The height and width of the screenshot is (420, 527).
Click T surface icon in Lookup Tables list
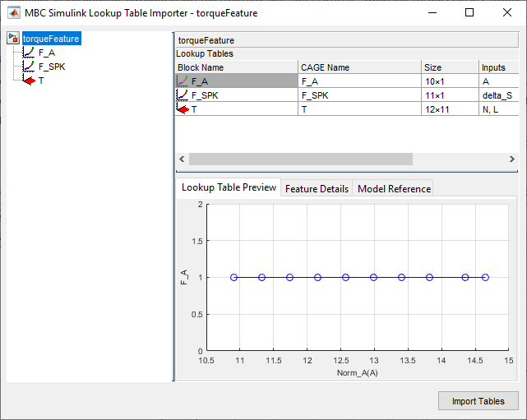tap(183, 108)
